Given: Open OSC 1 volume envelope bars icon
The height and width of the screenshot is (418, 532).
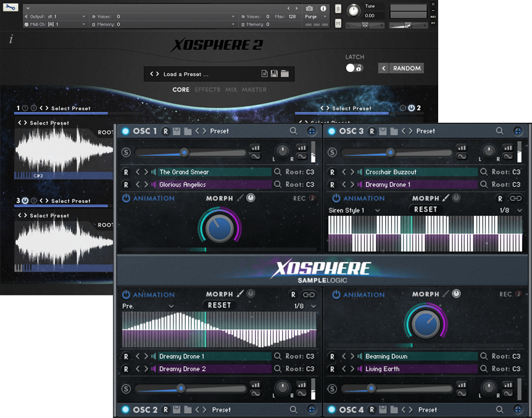Looking at the screenshot, I should (x=256, y=148).
